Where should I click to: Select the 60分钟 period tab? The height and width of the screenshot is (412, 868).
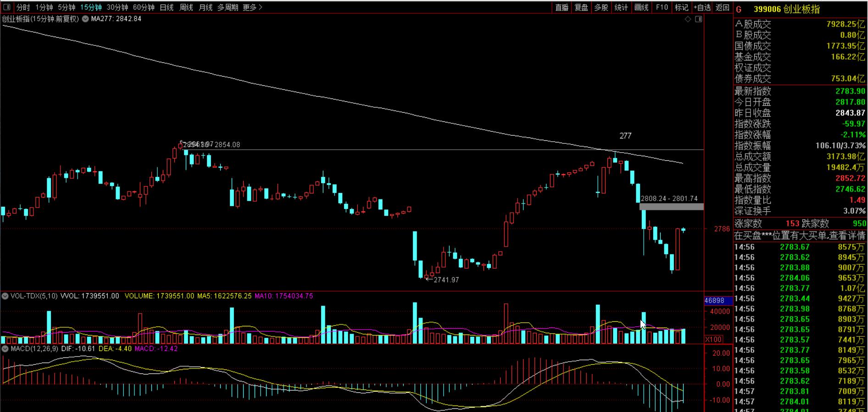pyautogui.click(x=144, y=7)
